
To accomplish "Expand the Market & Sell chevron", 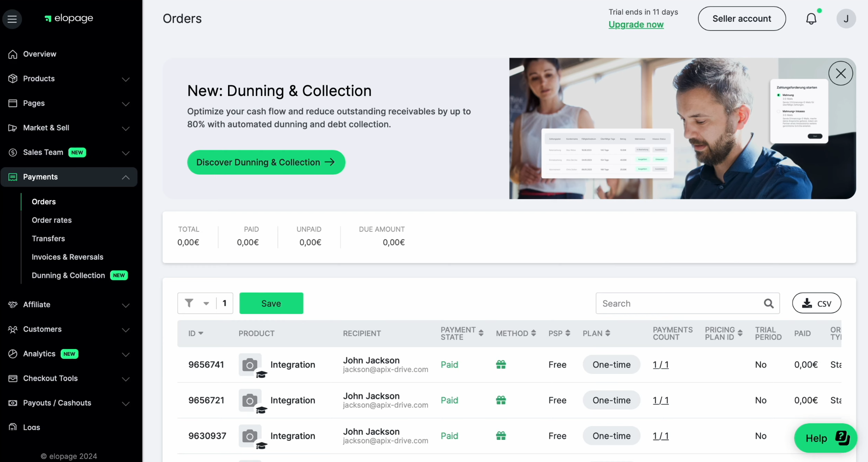I will pyautogui.click(x=125, y=128).
